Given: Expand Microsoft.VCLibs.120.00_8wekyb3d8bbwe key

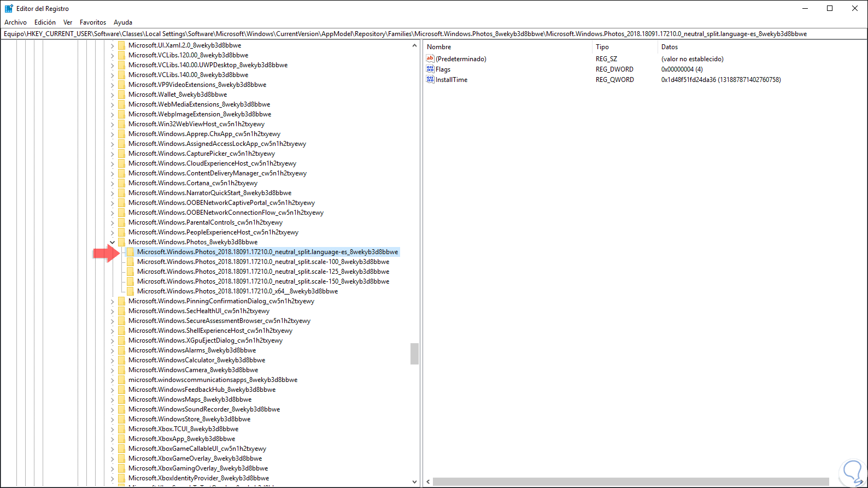Looking at the screenshot, I should coord(113,55).
